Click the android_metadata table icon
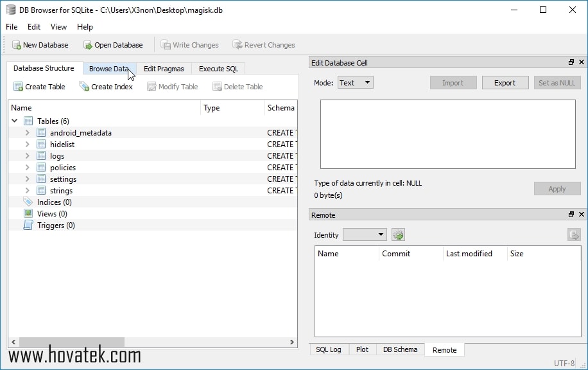 [41, 133]
